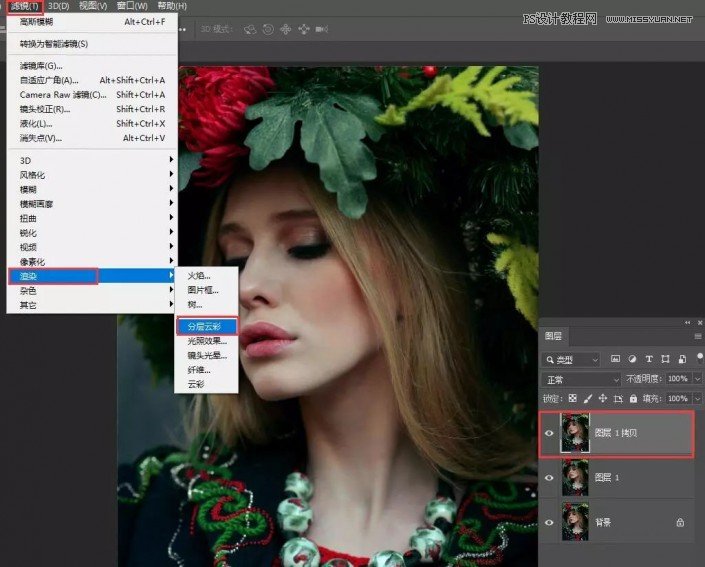Click the 3D camera zoom icon

coord(321,30)
